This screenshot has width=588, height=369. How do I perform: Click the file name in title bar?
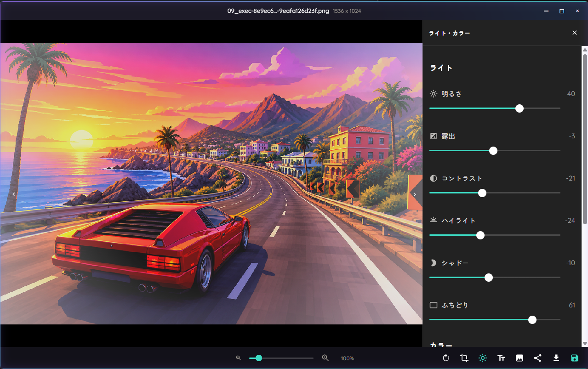(x=278, y=11)
